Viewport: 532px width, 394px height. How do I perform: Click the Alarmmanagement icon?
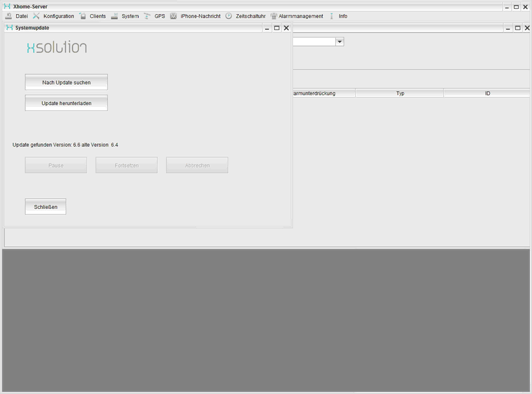pyautogui.click(x=273, y=16)
